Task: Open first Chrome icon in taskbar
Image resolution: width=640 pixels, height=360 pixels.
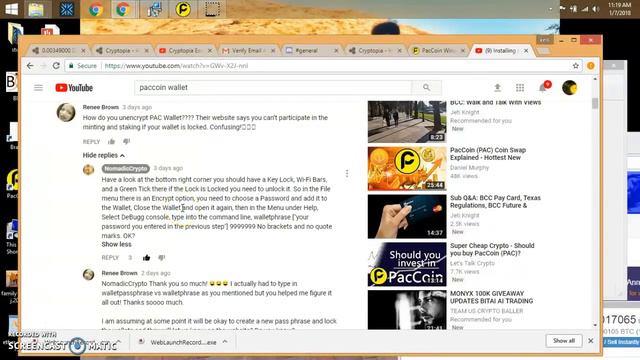Action: (96, 9)
